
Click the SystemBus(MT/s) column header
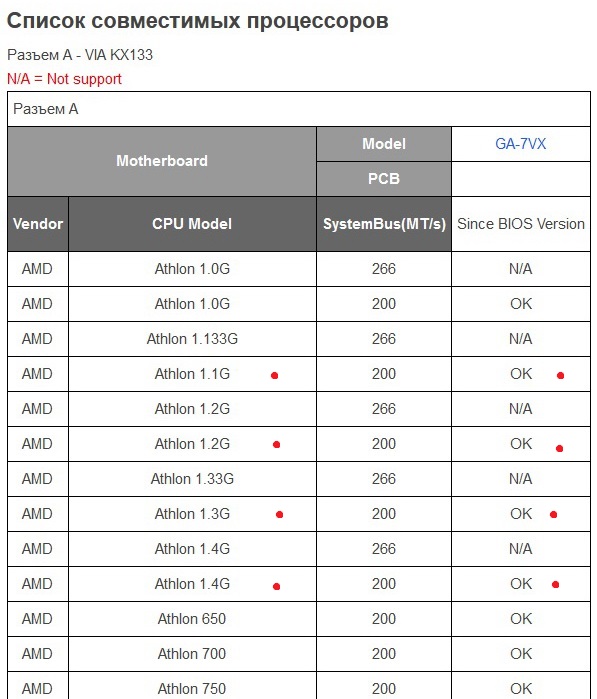384,224
